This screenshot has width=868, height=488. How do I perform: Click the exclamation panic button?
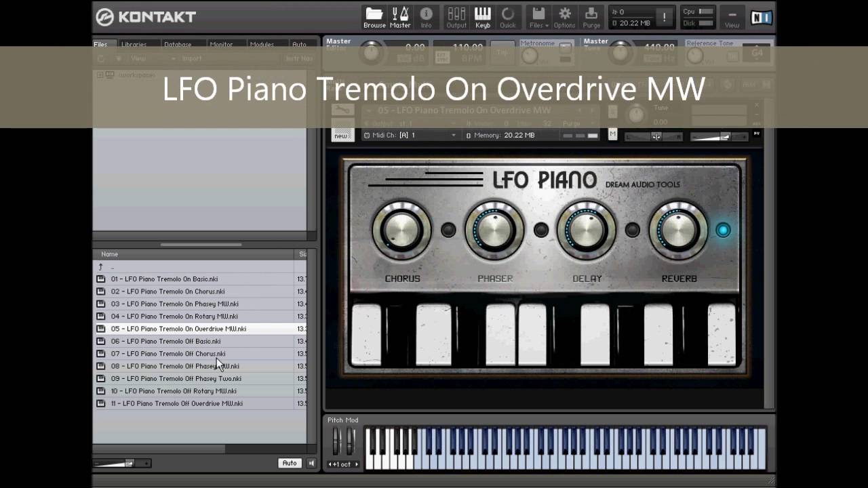664,18
